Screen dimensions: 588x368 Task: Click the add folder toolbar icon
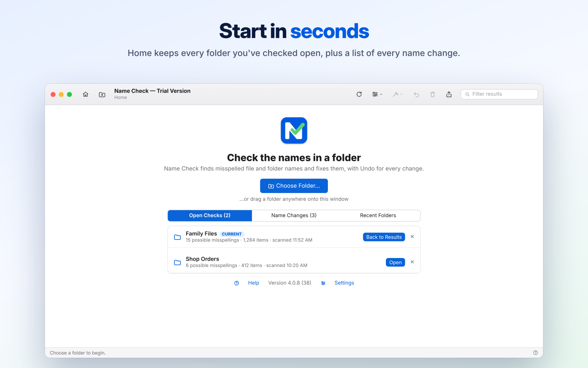click(x=102, y=95)
